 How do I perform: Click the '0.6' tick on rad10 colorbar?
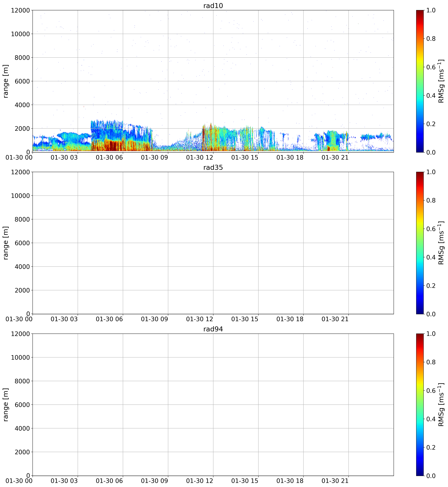431,67
